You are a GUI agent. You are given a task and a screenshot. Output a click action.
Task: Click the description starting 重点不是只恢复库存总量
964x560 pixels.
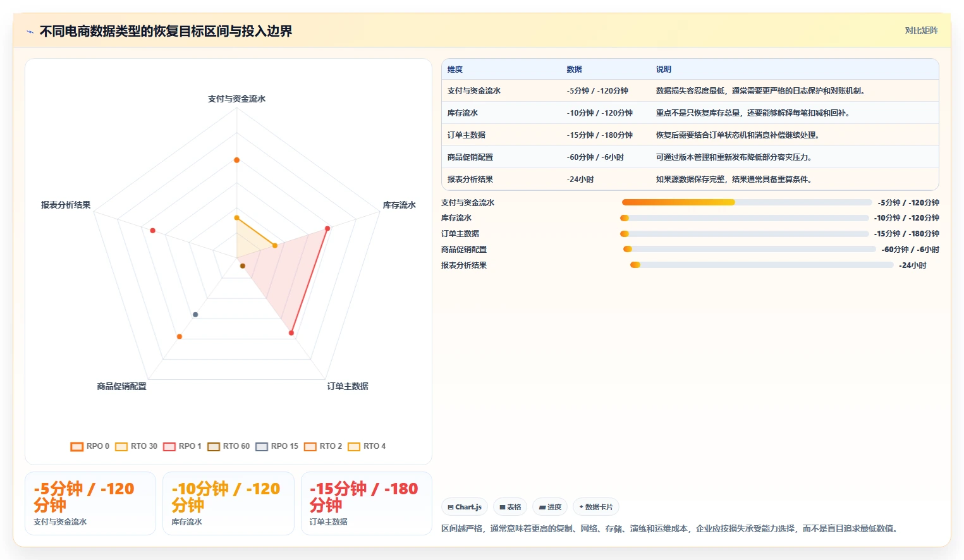[x=752, y=113]
